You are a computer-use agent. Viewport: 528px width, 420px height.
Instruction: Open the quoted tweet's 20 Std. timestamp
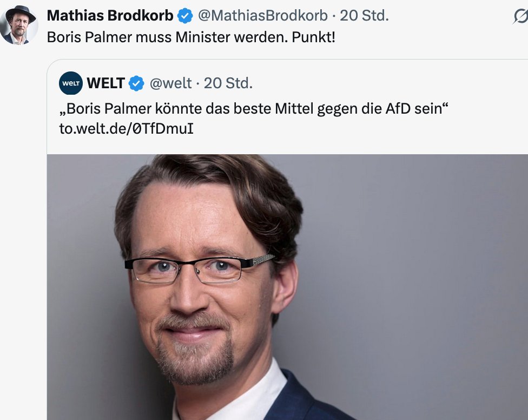228,83
